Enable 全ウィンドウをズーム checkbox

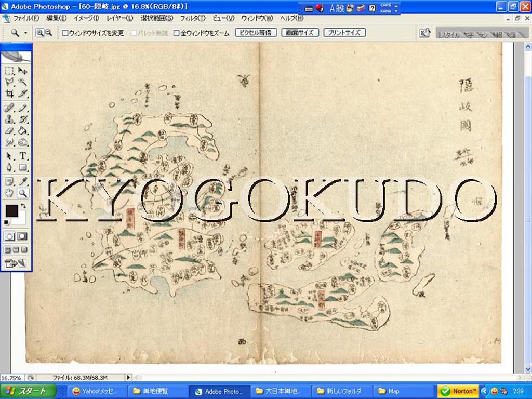(x=177, y=33)
